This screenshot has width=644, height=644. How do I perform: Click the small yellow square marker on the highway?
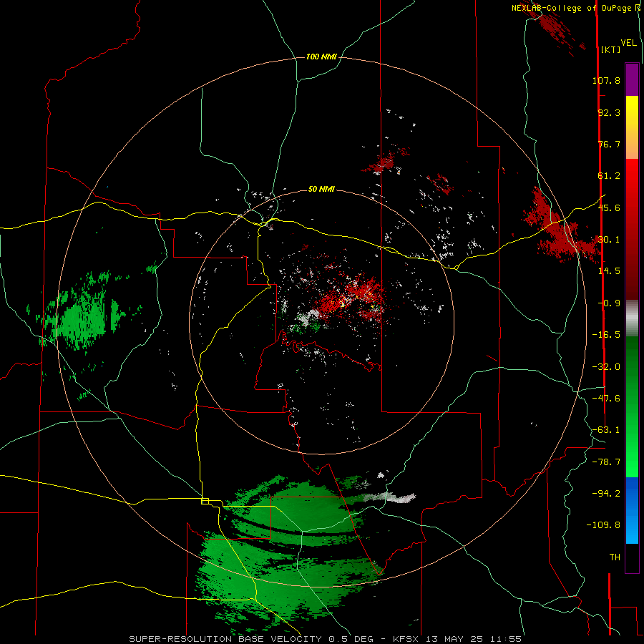click(x=205, y=501)
